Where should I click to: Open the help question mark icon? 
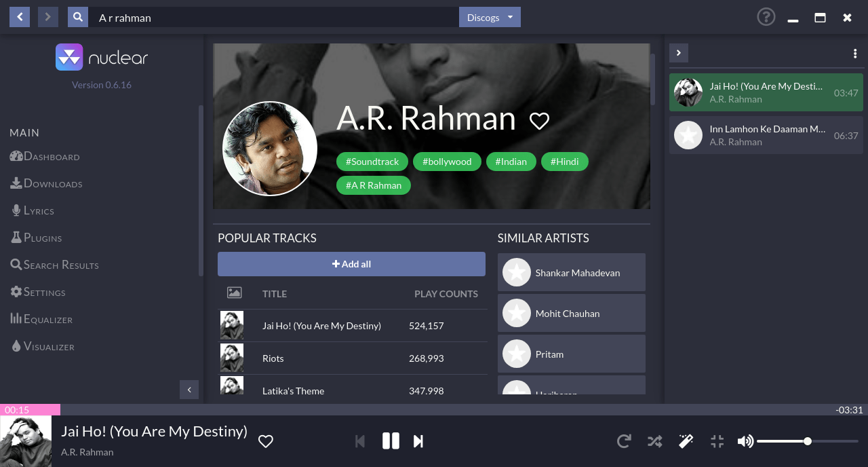pyautogui.click(x=766, y=17)
